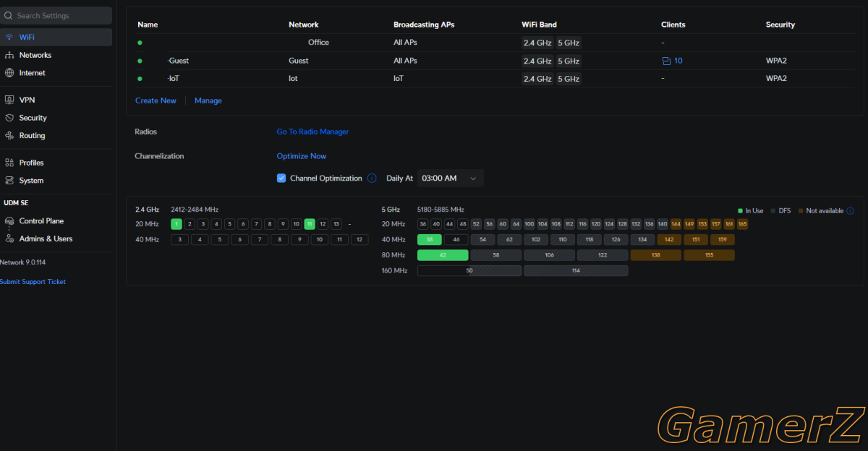Image resolution: width=868 pixels, height=451 pixels.
Task: Click the Manage link
Action: point(208,100)
